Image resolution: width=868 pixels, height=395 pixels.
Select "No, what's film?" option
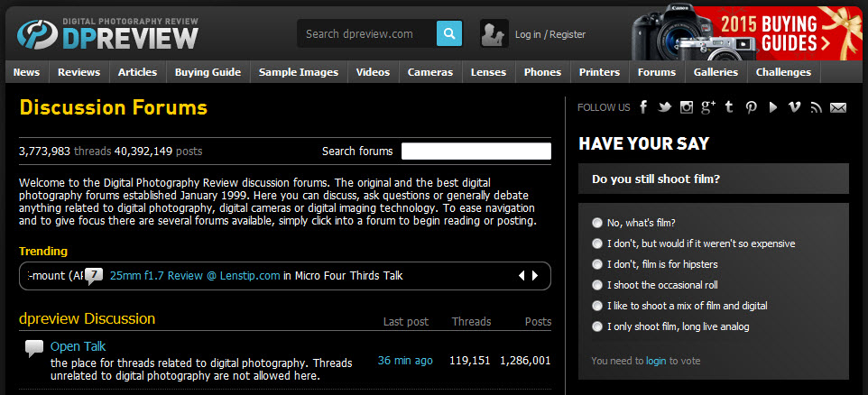pyautogui.click(x=596, y=223)
